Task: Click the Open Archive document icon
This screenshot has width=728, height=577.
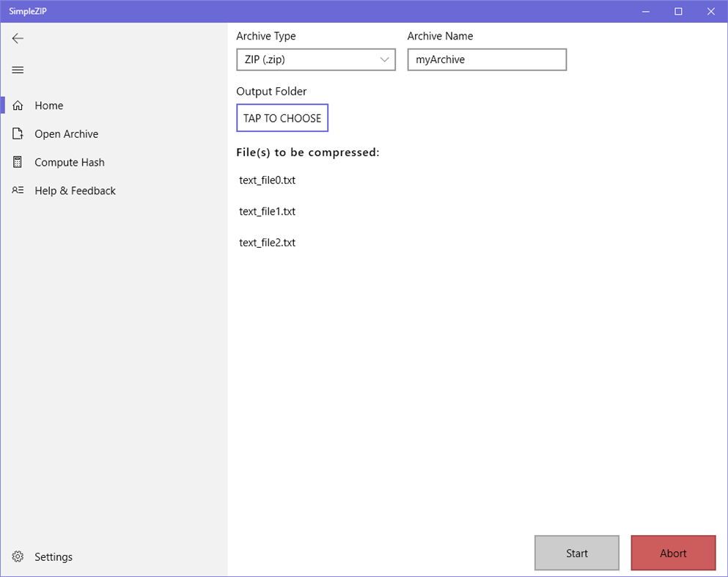Action: [18, 133]
